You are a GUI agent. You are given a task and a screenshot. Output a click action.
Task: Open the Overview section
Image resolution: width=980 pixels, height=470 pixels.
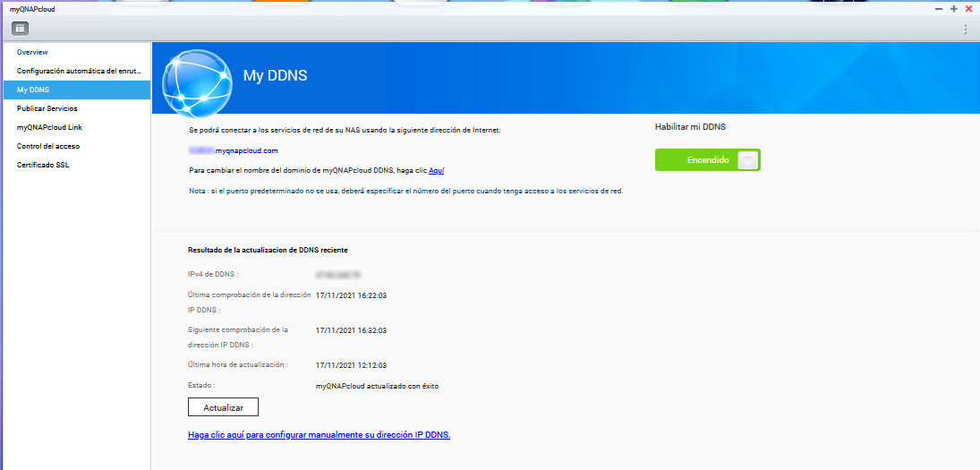32,52
